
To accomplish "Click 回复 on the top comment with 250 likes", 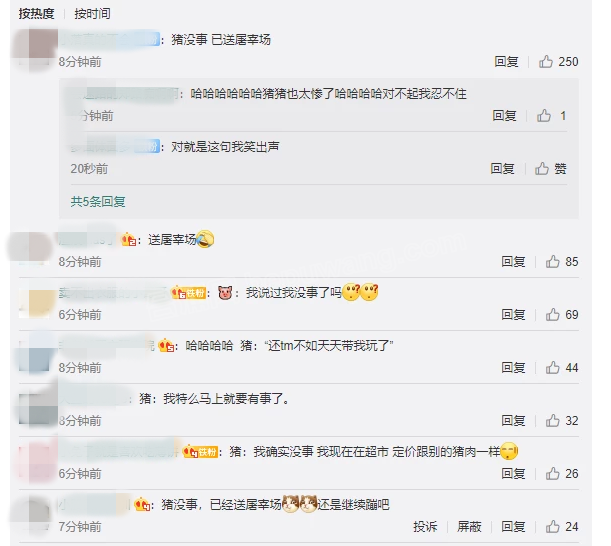I will click(x=506, y=62).
